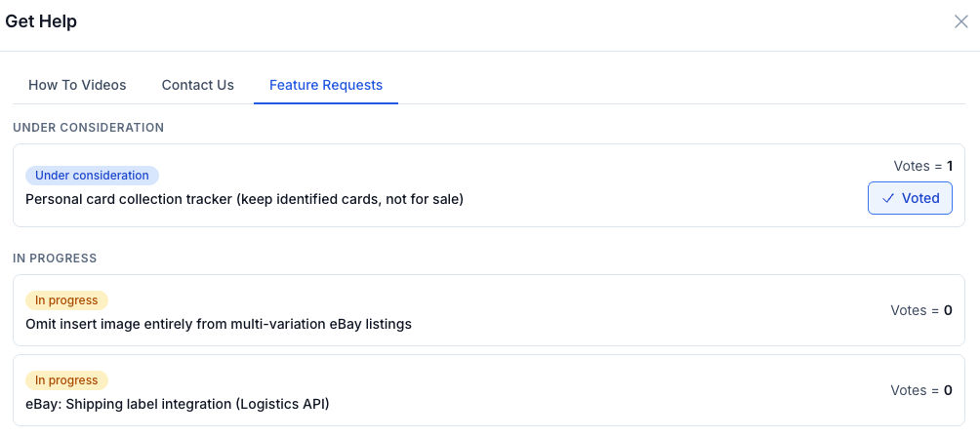Click In progress badge above Shipping label integration

[x=66, y=380]
